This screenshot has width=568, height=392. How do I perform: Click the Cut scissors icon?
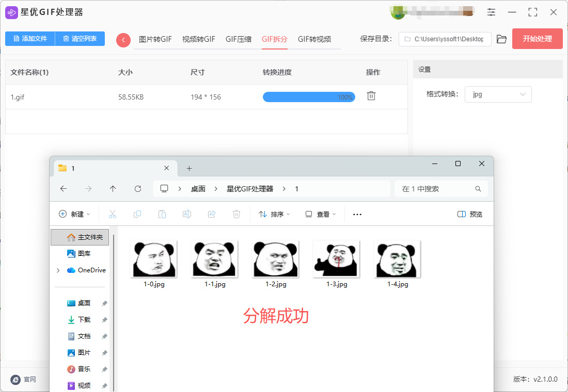coord(113,214)
